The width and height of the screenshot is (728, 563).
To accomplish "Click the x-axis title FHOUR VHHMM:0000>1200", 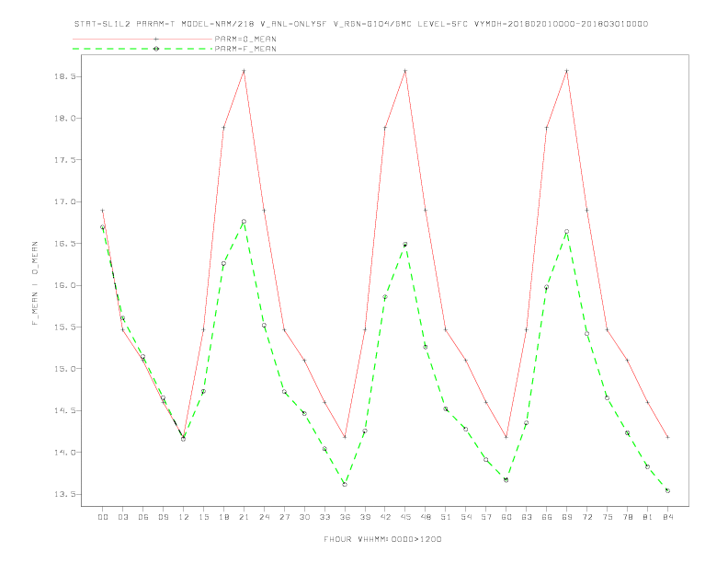I will pos(382,539).
